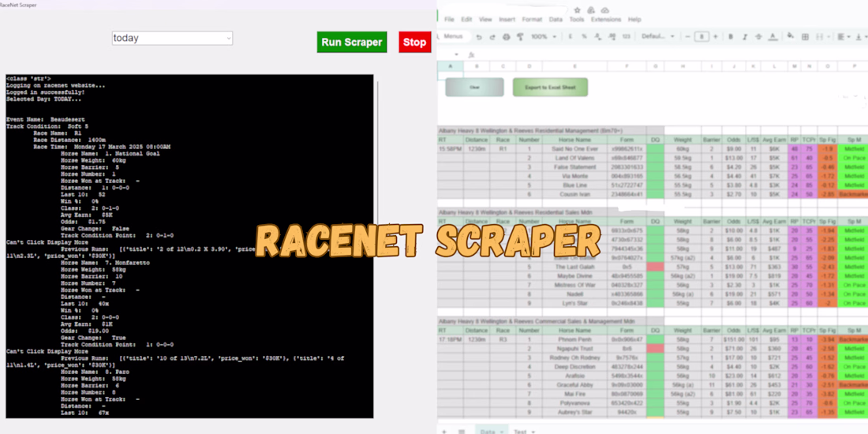This screenshot has width=868, height=434.
Task: Select the paint format roller icon
Action: (x=520, y=36)
